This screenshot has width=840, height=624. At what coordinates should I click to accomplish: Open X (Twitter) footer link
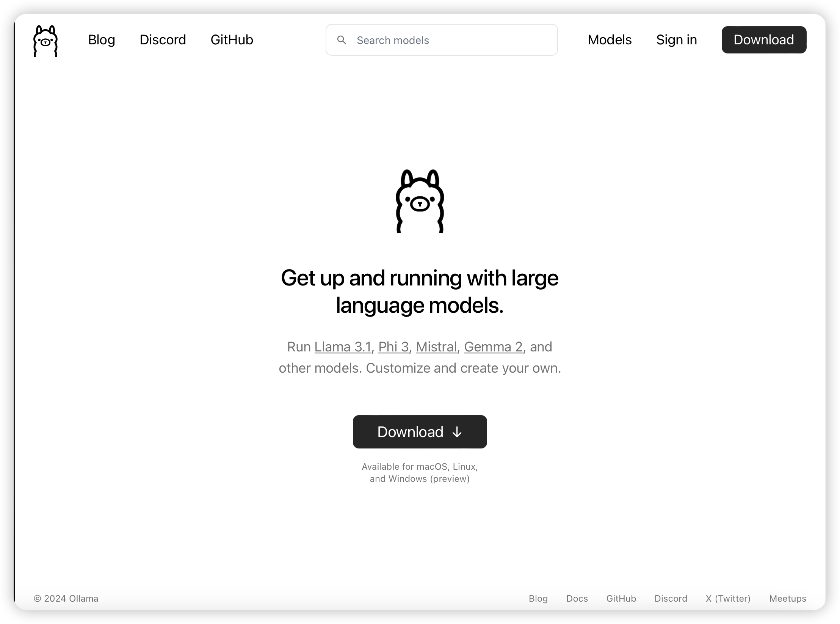[x=728, y=599]
